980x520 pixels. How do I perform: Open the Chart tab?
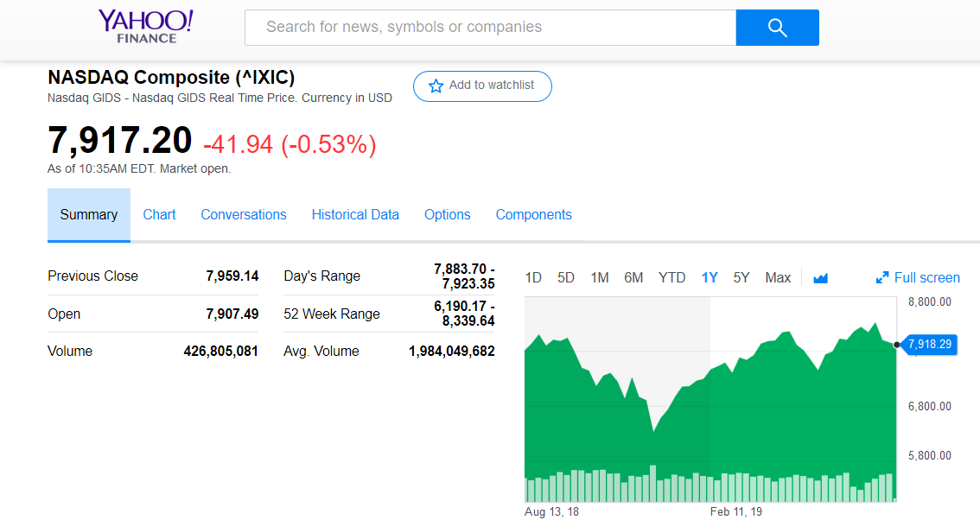[x=159, y=214]
